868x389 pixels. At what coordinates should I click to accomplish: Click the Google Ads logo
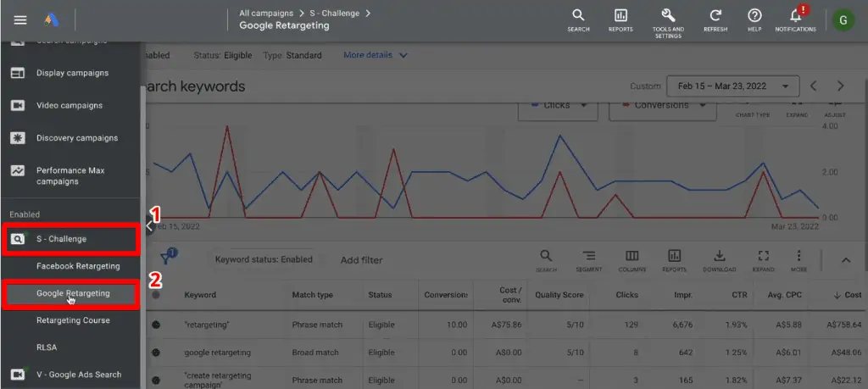coord(52,20)
